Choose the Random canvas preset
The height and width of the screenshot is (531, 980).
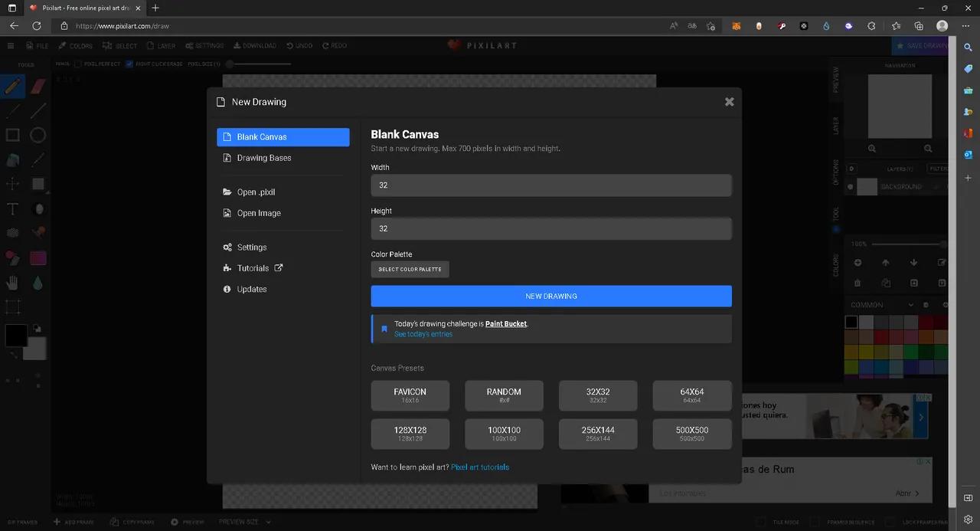pos(504,395)
